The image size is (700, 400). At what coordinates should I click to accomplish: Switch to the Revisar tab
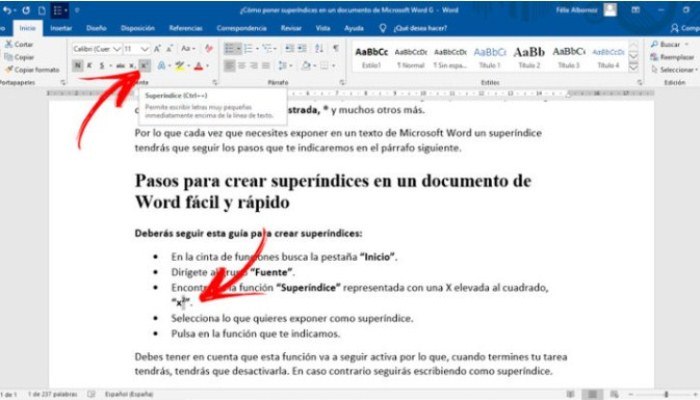tap(291, 28)
